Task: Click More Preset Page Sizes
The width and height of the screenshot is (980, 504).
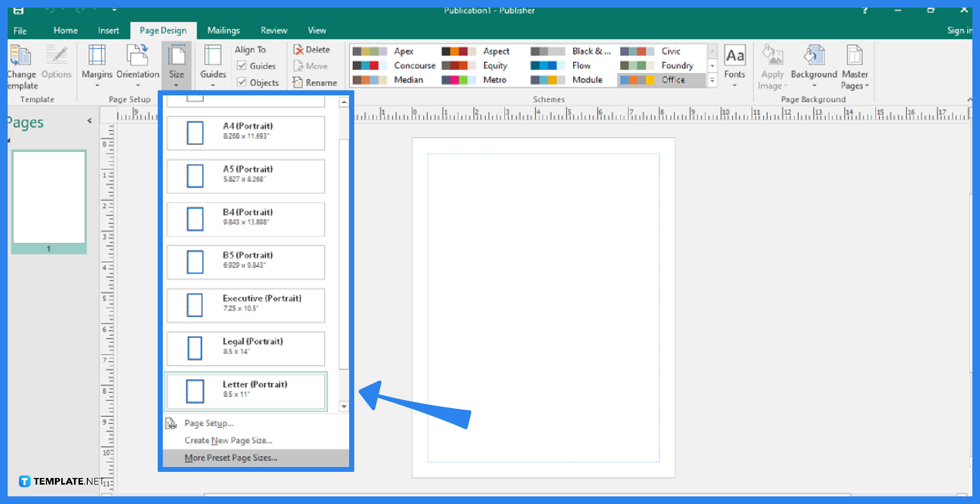Action: tap(231, 458)
